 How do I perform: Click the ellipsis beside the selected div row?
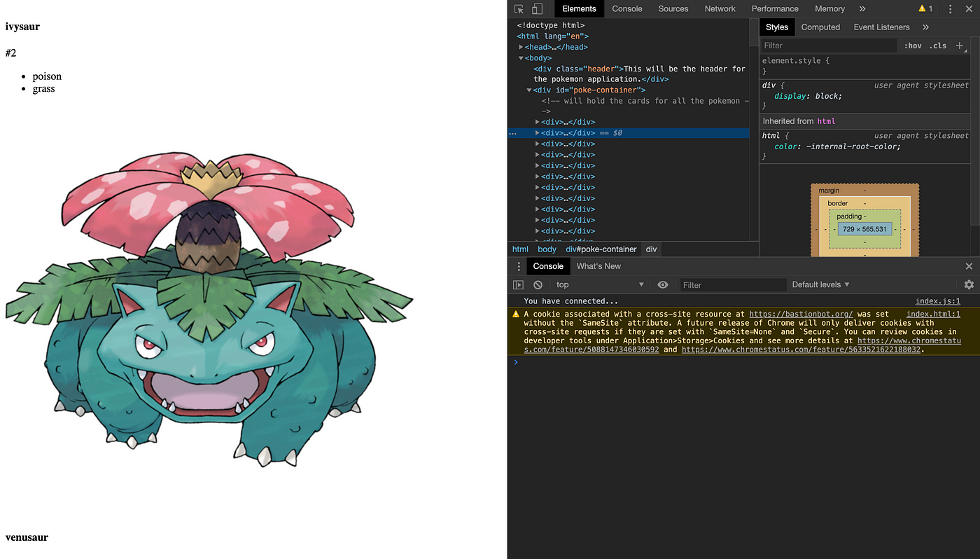tap(513, 133)
